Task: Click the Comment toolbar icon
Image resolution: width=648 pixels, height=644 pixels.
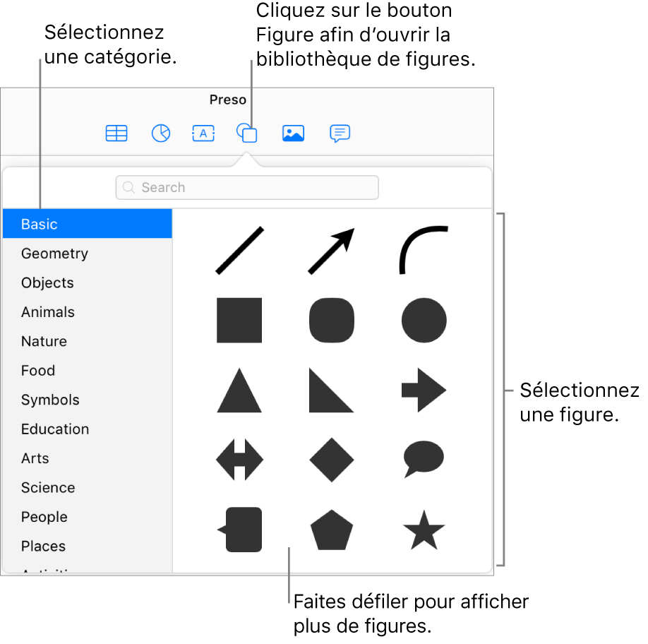Action: (340, 133)
